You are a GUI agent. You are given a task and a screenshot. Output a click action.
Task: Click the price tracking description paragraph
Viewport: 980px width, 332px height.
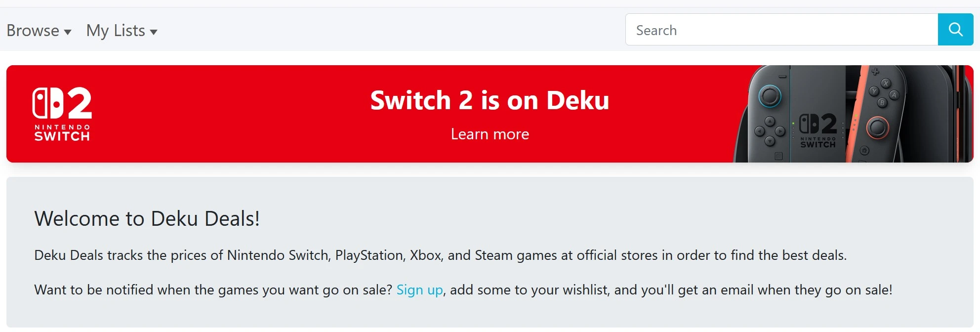tap(440, 255)
